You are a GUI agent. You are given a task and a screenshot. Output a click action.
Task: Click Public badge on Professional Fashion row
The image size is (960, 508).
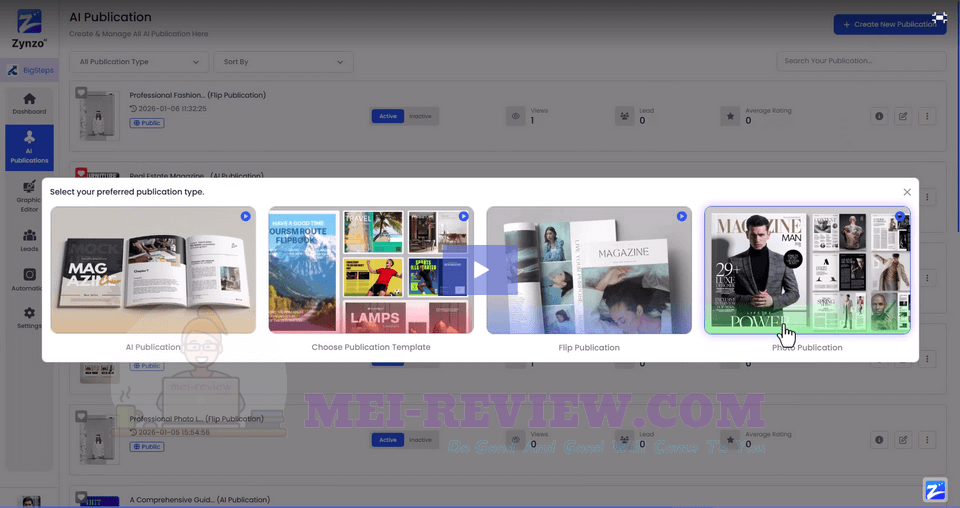click(147, 123)
